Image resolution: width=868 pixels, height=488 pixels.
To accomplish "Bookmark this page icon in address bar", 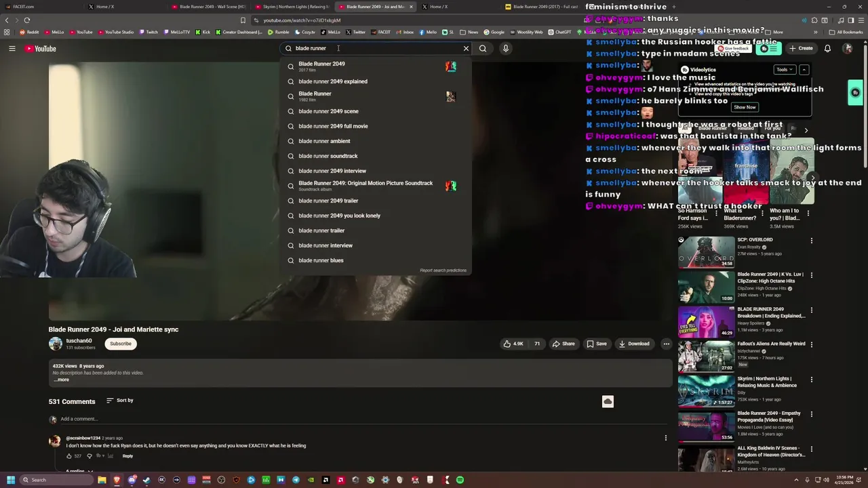I will click(x=243, y=20).
